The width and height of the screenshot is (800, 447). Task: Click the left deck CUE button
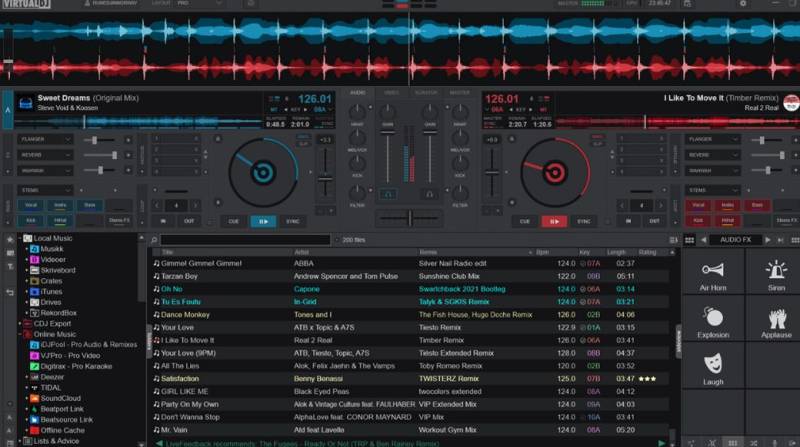point(234,221)
